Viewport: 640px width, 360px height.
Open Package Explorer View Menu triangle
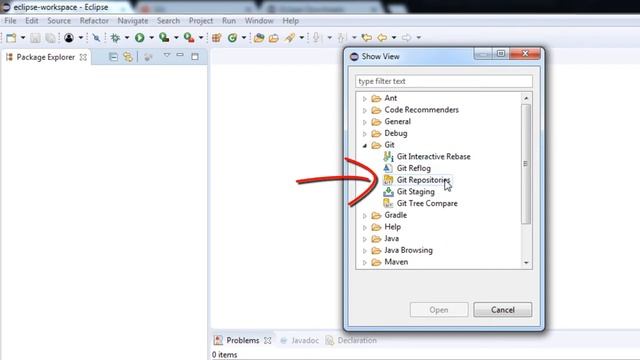167,55
